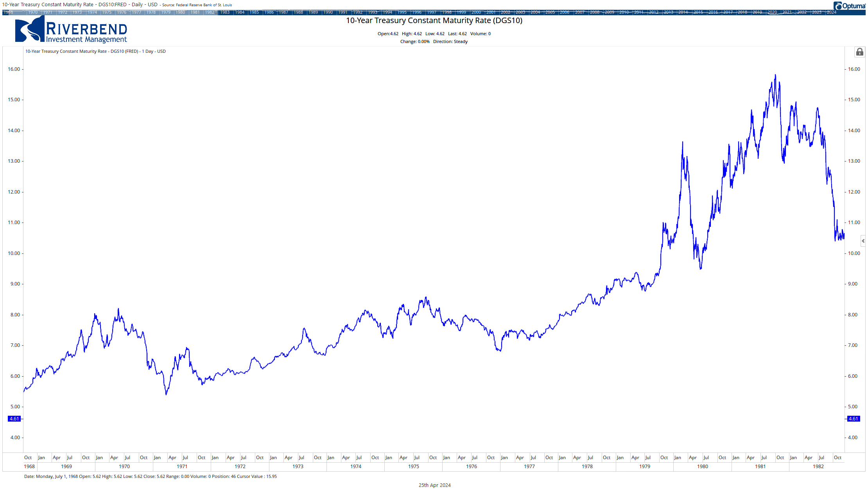Click the chart title 10-Year Treasury Constant Maturity Rate (DGS10)

pos(434,20)
